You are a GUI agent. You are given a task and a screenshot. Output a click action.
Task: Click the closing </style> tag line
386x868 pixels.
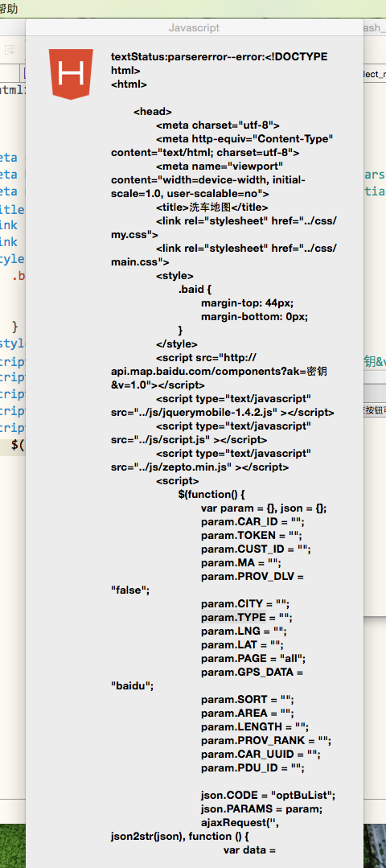point(177,343)
